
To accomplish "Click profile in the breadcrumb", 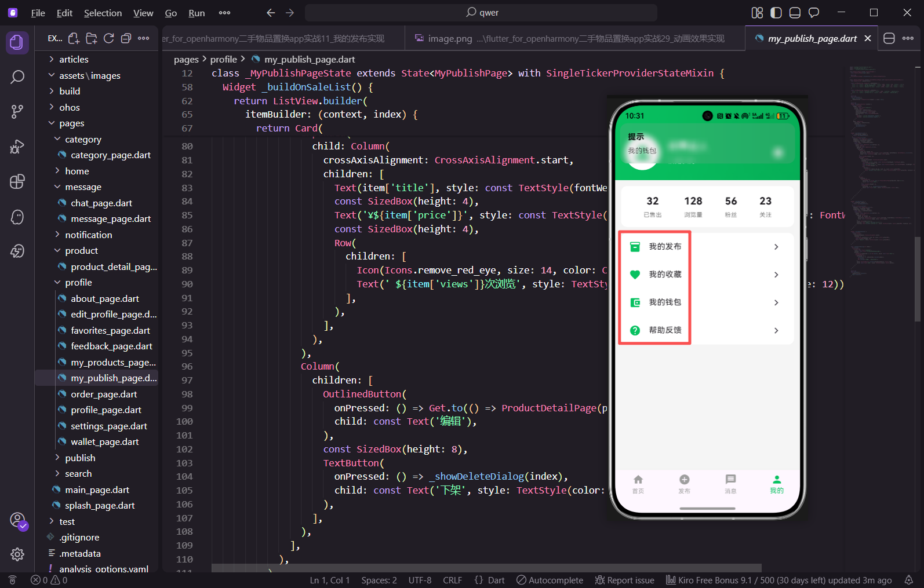I will pos(223,59).
